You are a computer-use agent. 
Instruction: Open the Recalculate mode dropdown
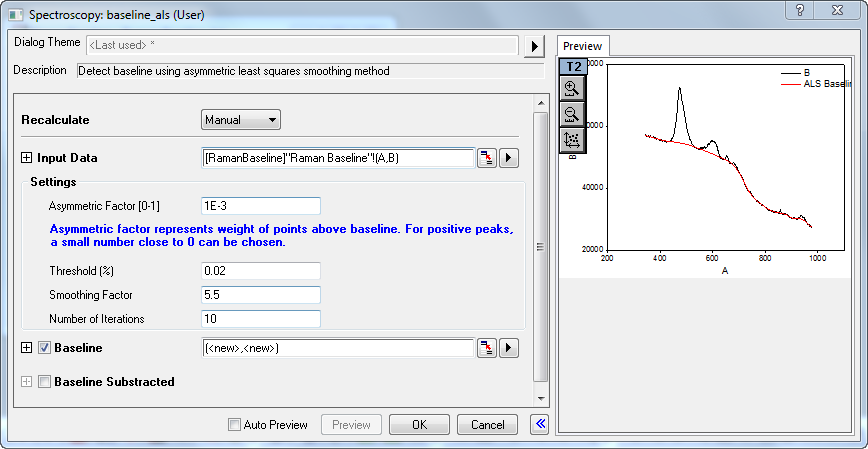click(x=241, y=120)
